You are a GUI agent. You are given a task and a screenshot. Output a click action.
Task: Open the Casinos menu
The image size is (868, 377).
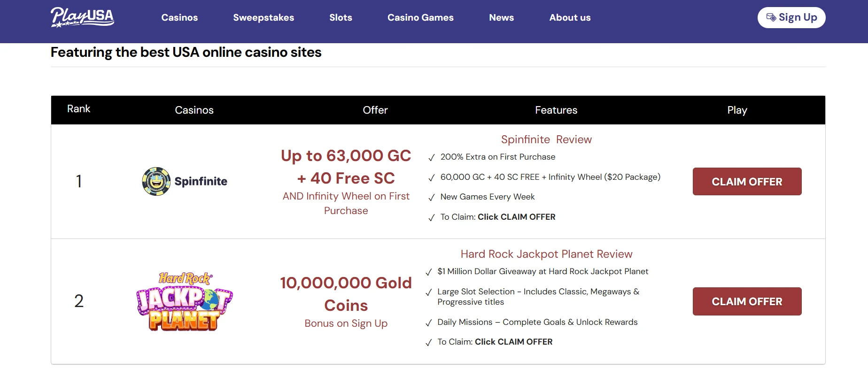coord(179,17)
